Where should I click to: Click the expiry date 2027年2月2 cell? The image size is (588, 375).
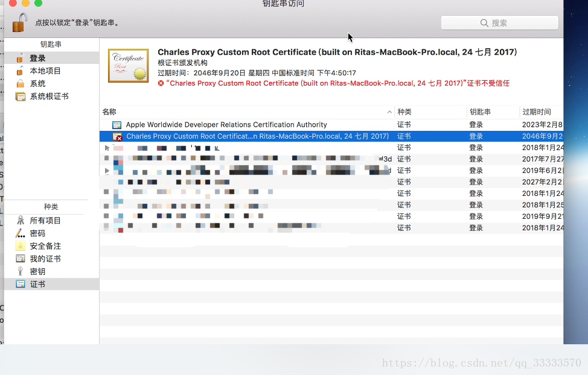(x=542, y=182)
